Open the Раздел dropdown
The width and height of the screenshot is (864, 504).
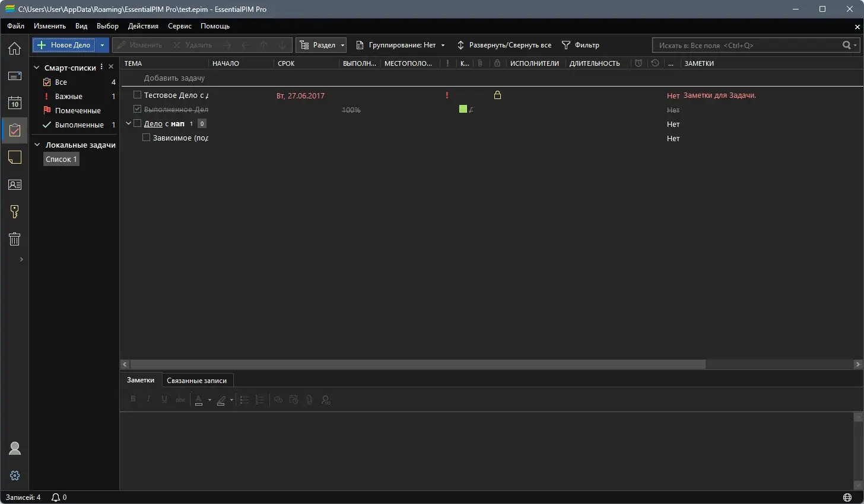click(321, 45)
